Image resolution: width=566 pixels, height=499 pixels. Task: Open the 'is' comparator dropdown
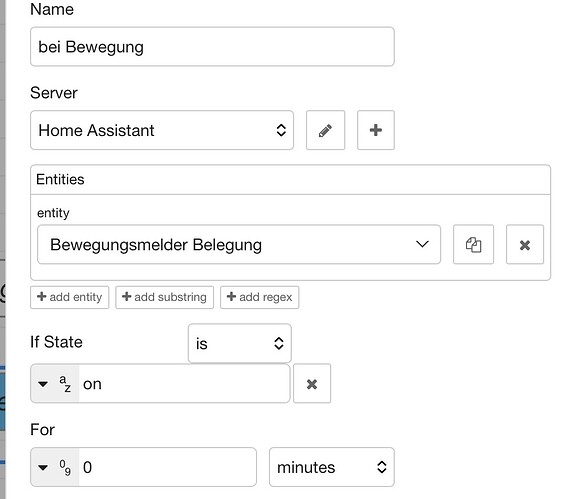pos(240,343)
